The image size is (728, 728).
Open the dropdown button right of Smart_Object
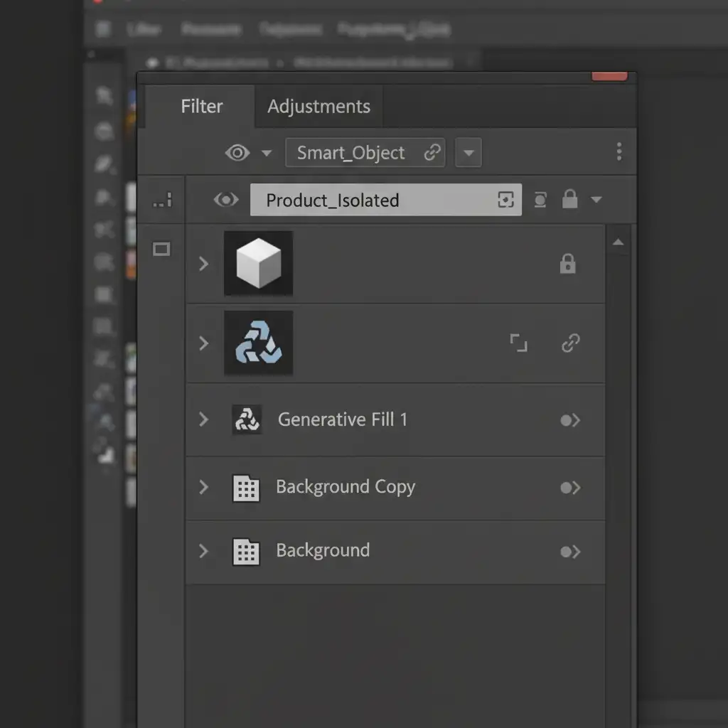[468, 153]
